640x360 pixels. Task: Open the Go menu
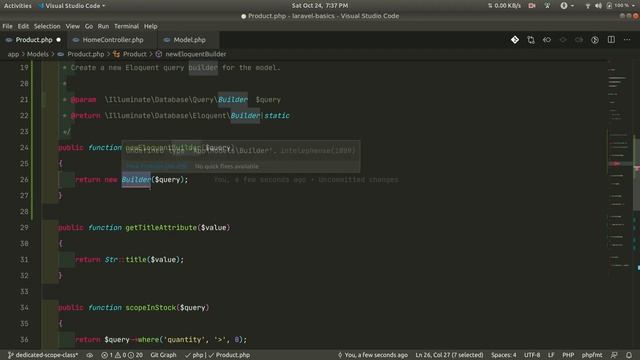[x=89, y=26]
